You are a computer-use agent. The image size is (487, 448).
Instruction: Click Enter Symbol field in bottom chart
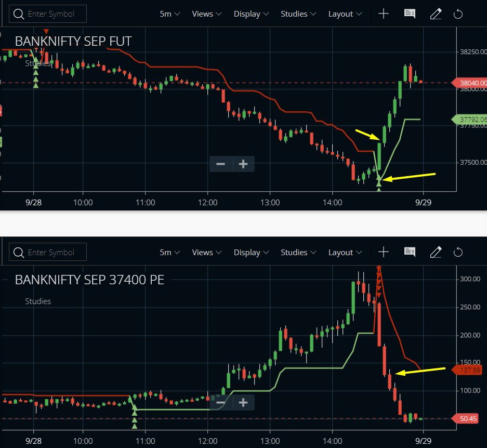(x=48, y=252)
